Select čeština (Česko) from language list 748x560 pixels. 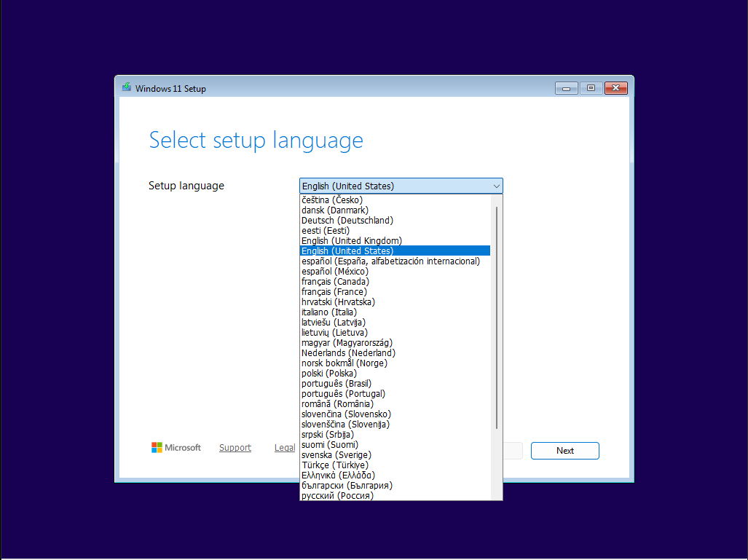point(395,200)
